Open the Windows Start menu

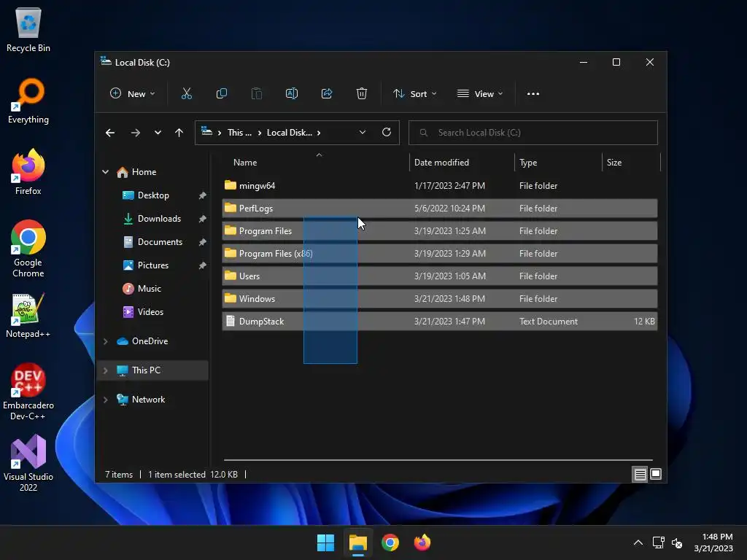tap(326, 542)
